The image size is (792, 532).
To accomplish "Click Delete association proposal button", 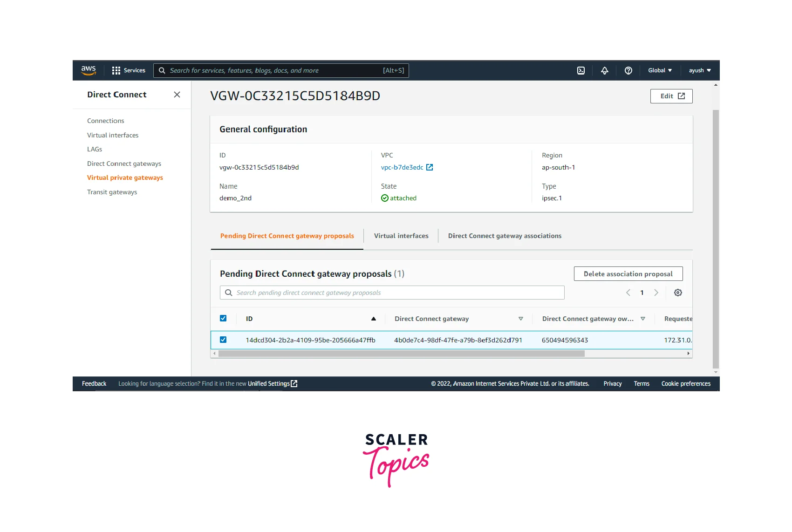I will [x=628, y=274].
